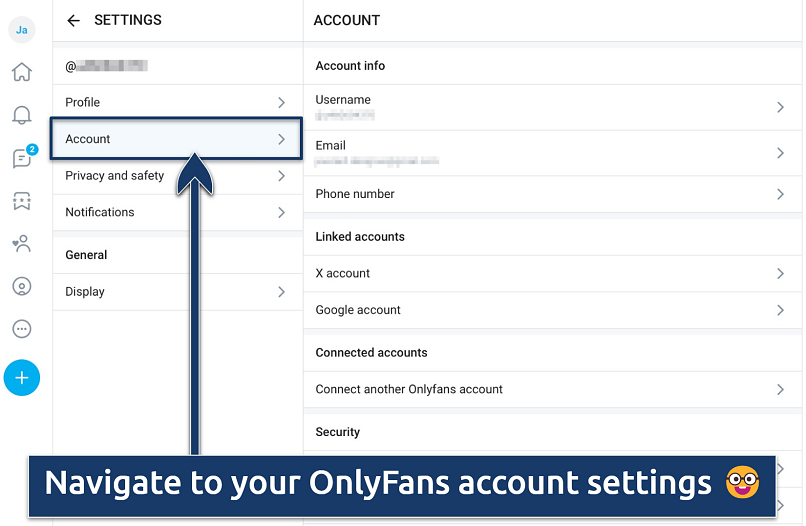The image size is (806, 526).
Task: Expand the Username row chevron
Action: coord(780,107)
